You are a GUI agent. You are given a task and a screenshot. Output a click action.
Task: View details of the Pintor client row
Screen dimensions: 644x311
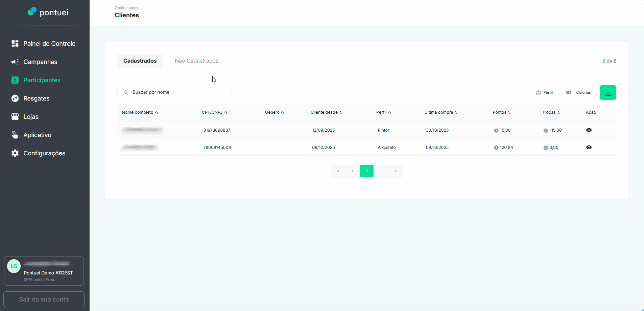tap(589, 130)
